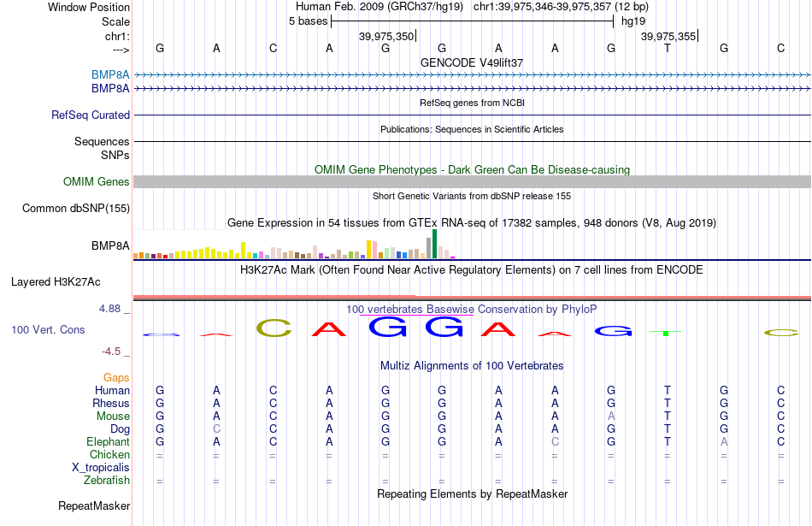This screenshot has width=812, height=526.
Task: Click the 39,975,355 position marker
Action: point(668,36)
